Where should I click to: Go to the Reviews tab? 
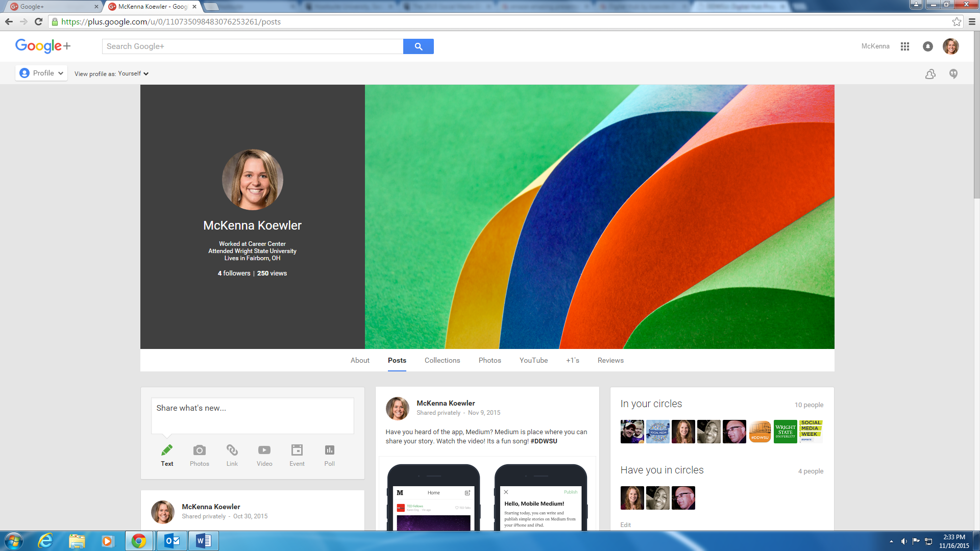tap(610, 360)
